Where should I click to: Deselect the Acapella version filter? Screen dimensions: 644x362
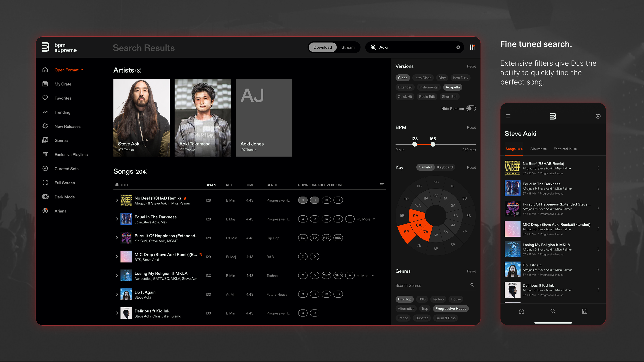pyautogui.click(x=453, y=87)
